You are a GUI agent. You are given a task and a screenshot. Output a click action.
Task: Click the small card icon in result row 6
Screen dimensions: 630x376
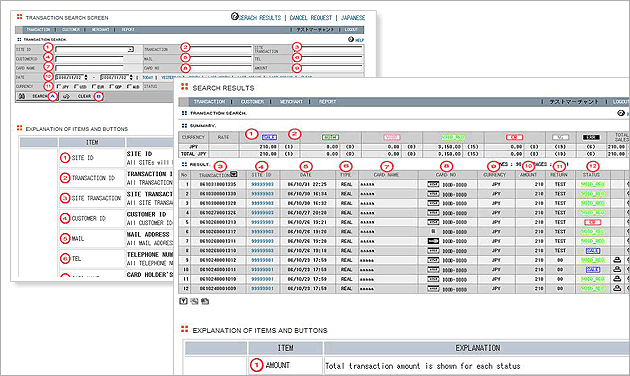point(433,231)
